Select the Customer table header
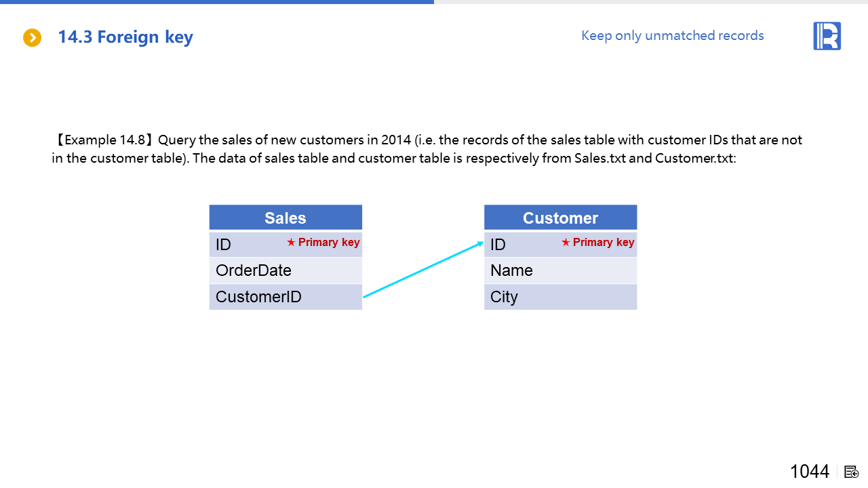Viewport: 868px width, 488px height. [x=560, y=218]
